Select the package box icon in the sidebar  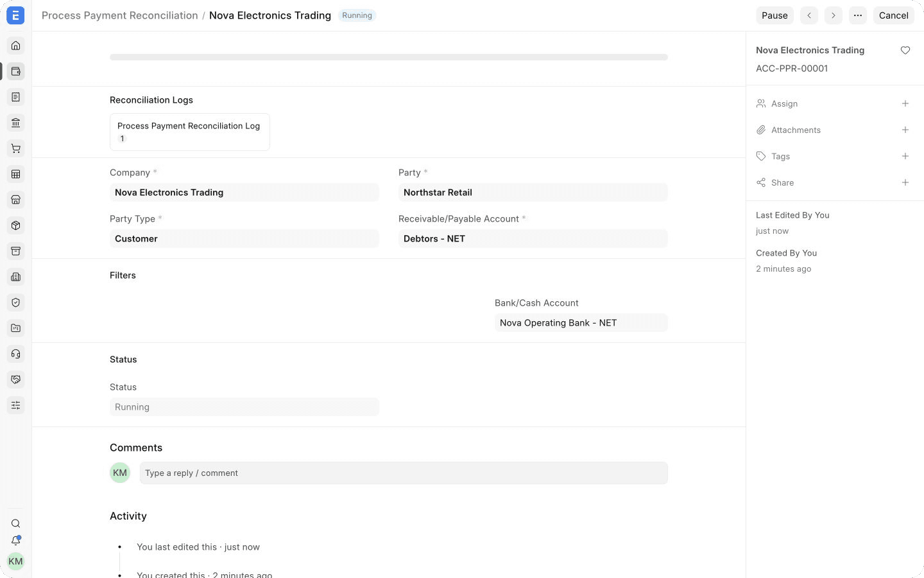pyautogui.click(x=15, y=225)
